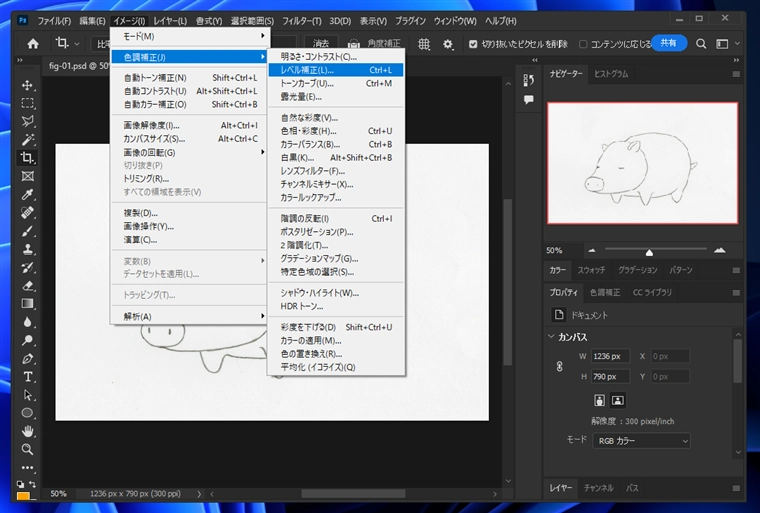Image resolution: width=760 pixels, height=513 pixels.
Task: Collapse the カンバス section
Action: [551, 336]
